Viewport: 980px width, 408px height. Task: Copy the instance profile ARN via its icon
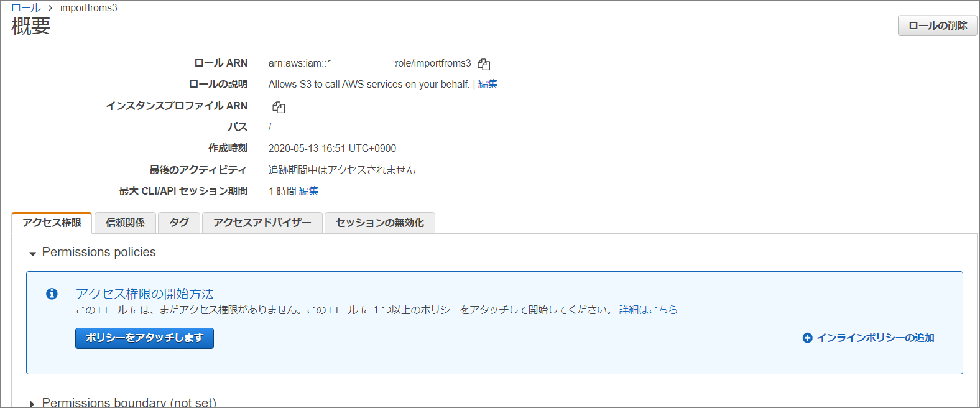coord(279,107)
